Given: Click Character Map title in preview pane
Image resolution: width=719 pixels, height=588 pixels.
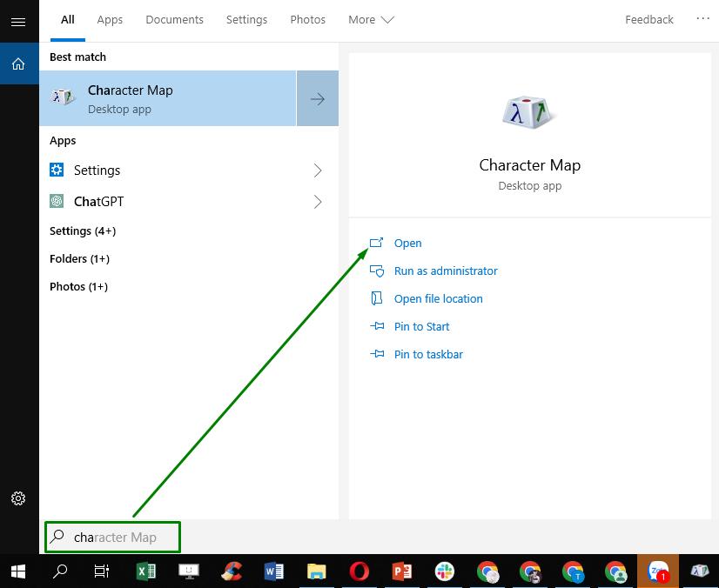Looking at the screenshot, I should [529, 165].
